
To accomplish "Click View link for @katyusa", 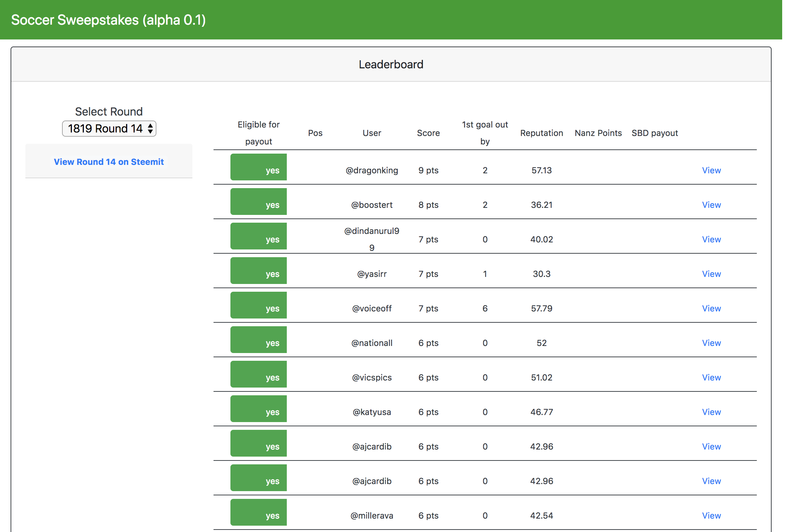I will tap(711, 412).
